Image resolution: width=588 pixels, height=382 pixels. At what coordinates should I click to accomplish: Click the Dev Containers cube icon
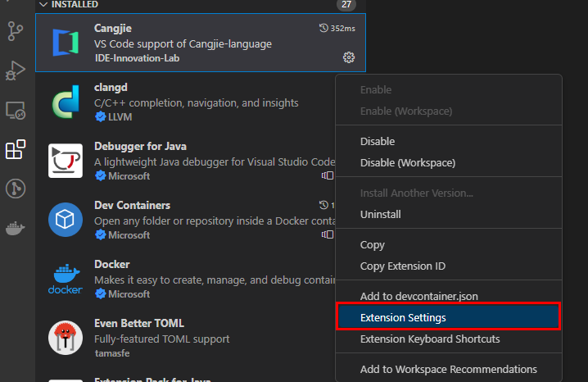click(x=65, y=220)
